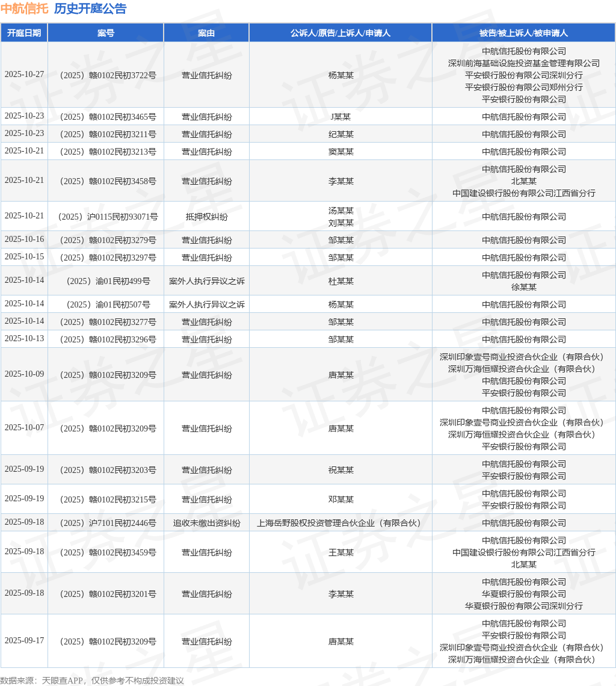This screenshot has height=686, width=616.
Task: Click 深圳前海基础设施投资基金管理有限公司
Action: click(x=524, y=63)
